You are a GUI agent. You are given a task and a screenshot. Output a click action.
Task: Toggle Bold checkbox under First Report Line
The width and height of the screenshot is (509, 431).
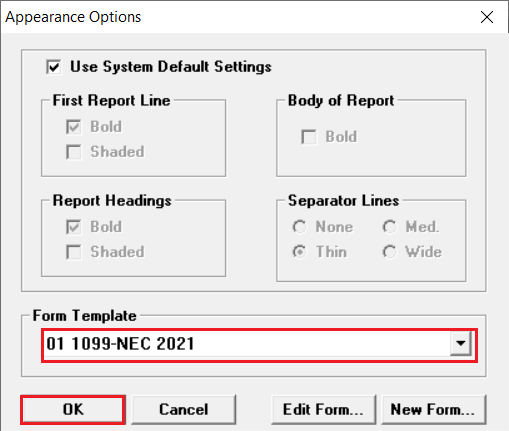tap(73, 127)
